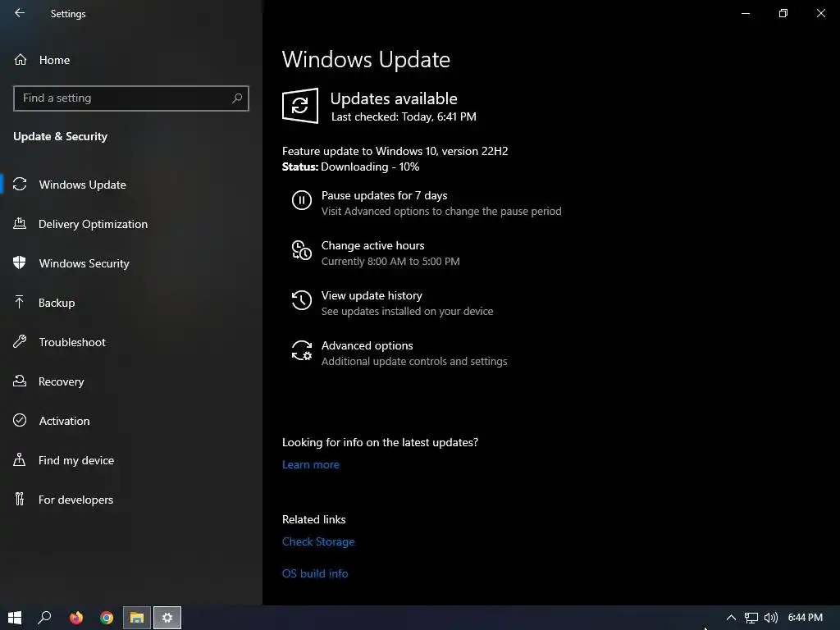Click the Backup upward arrow icon

pyautogui.click(x=20, y=302)
